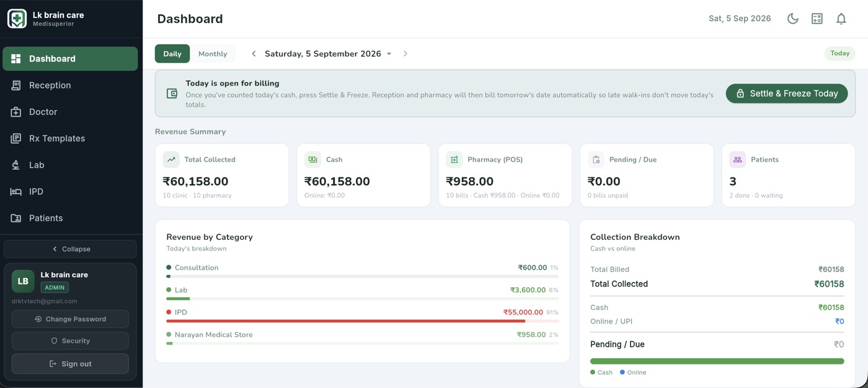Click the Consultation progress bar
This screenshot has height=388, width=868.
pyautogui.click(x=363, y=276)
